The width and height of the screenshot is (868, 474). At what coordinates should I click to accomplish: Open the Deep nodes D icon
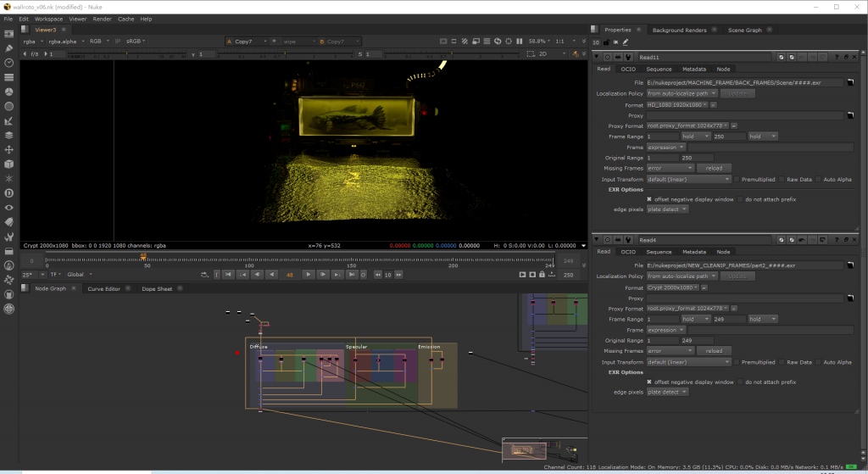tap(8, 193)
